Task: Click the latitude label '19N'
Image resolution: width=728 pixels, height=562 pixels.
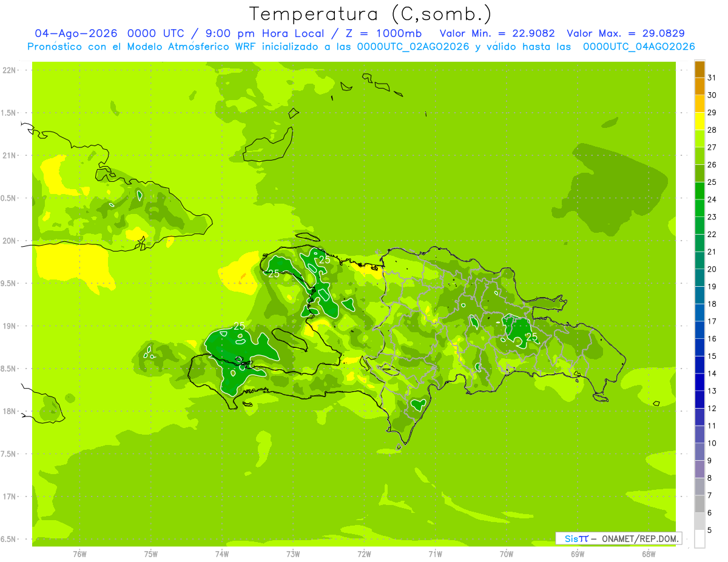Action: point(10,326)
